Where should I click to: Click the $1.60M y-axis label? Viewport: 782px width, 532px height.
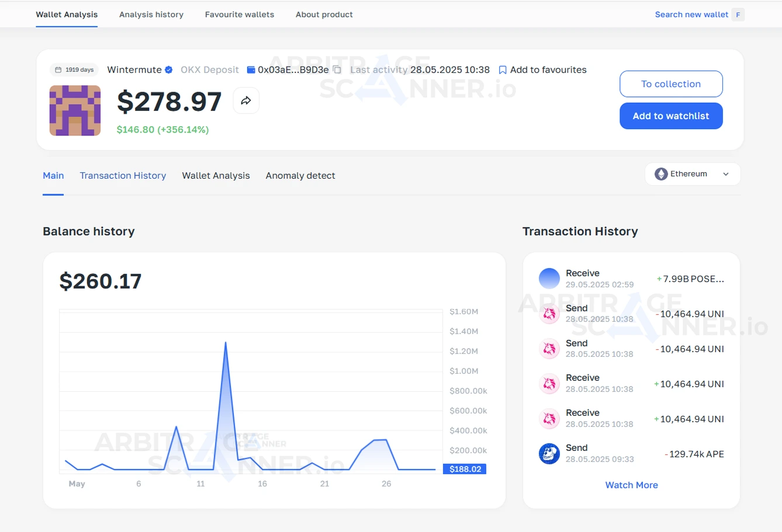(x=464, y=312)
